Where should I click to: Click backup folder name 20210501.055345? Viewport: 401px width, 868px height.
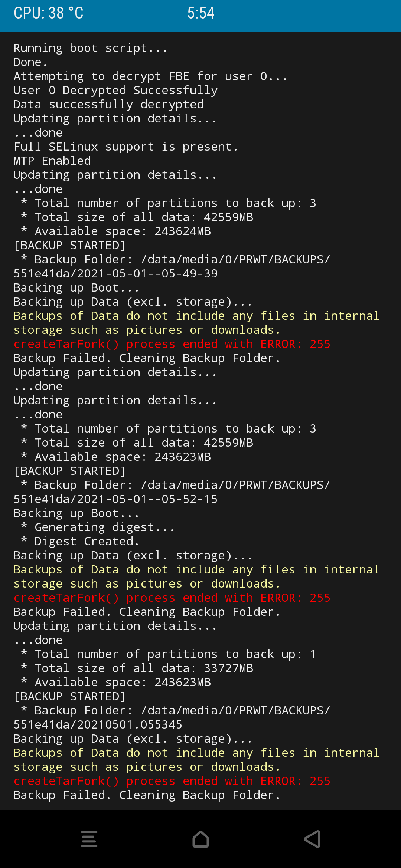point(98,725)
